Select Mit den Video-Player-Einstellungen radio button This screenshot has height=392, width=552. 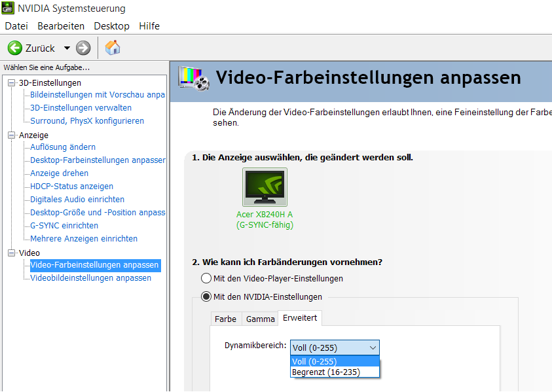click(x=206, y=278)
